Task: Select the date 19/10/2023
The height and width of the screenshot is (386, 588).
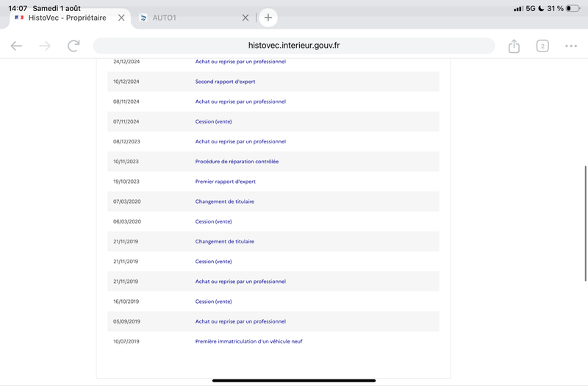Action: (126, 182)
